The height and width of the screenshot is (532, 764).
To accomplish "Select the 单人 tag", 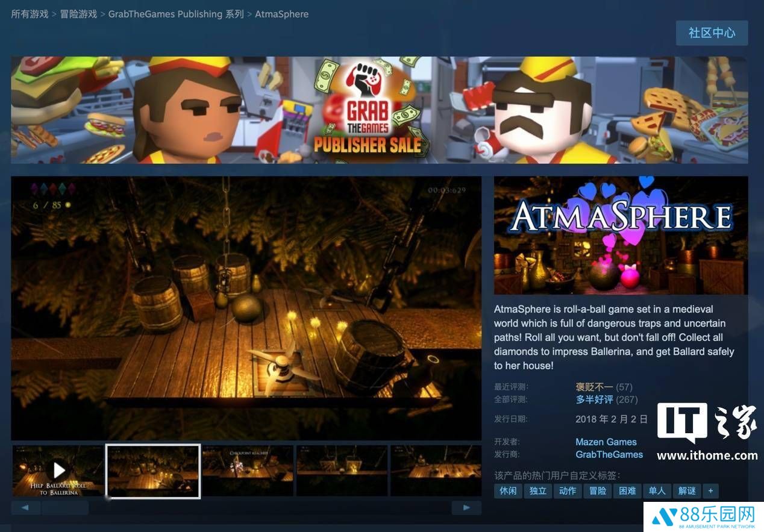I will (657, 491).
